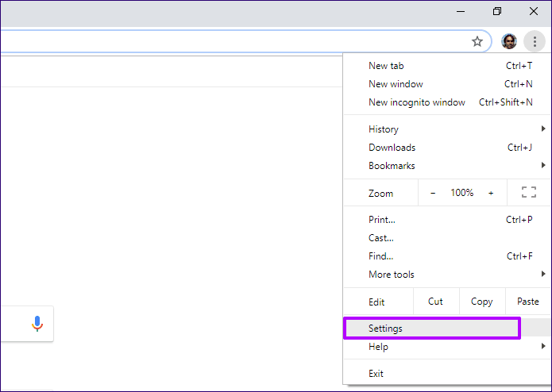Open Settings from the menu
The width and height of the screenshot is (552, 392).
pos(446,329)
